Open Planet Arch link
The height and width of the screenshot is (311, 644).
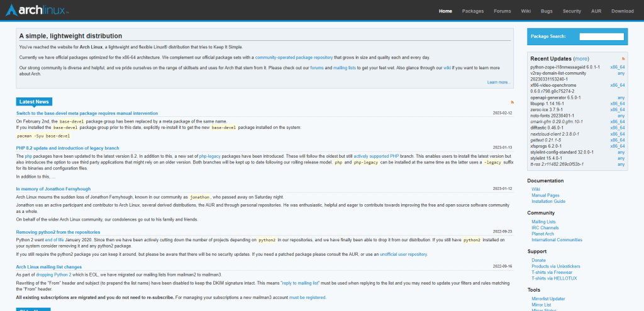pyautogui.click(x=543, y=234)
